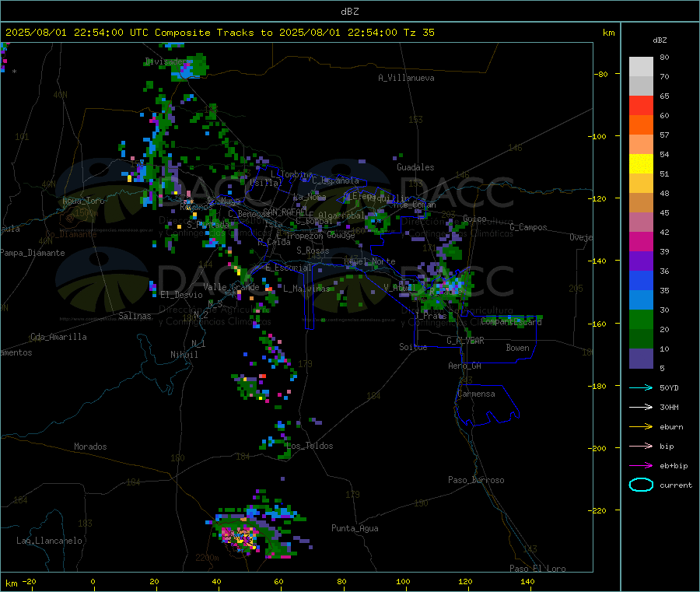Click the cyan 50YD track arrow in legend

coord(641,387)
